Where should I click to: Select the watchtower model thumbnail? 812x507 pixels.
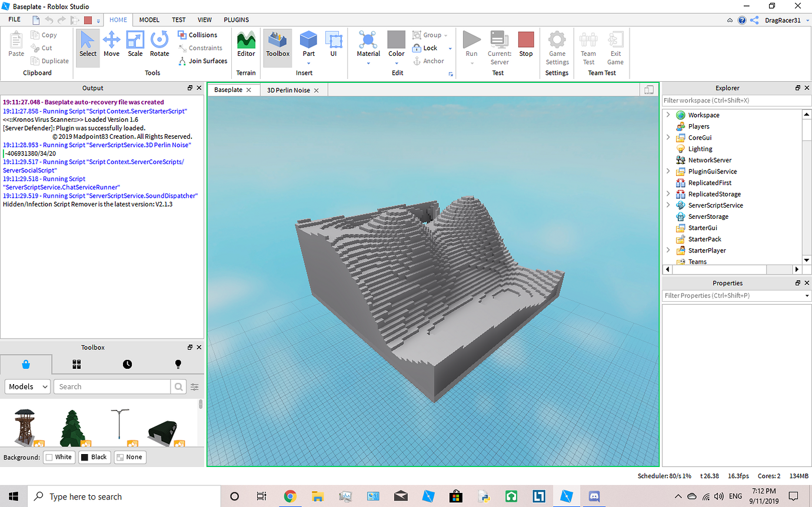click(x=25, y=427)
